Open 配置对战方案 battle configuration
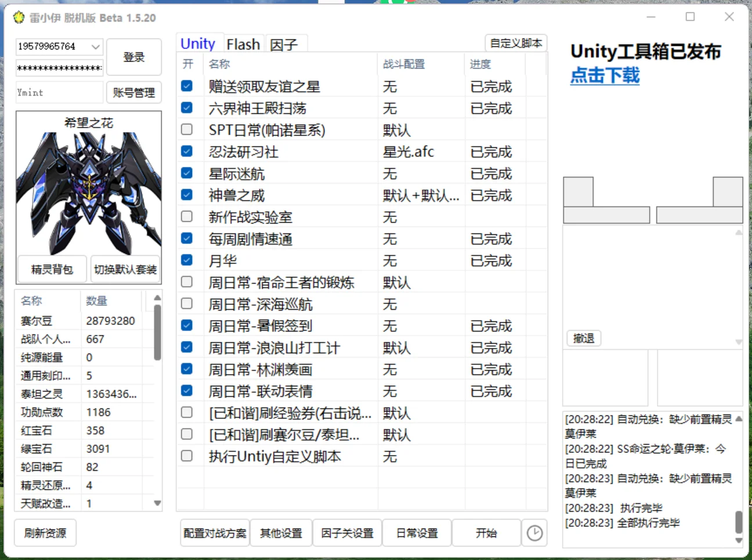 pos(215,532)
